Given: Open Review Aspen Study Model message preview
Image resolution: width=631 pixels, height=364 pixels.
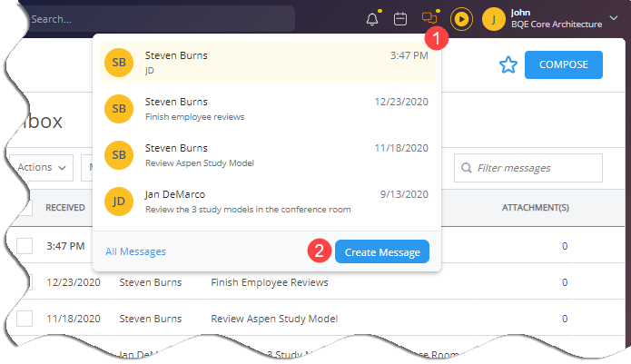Looking at the screenshot, I should (x=267, y=155).
